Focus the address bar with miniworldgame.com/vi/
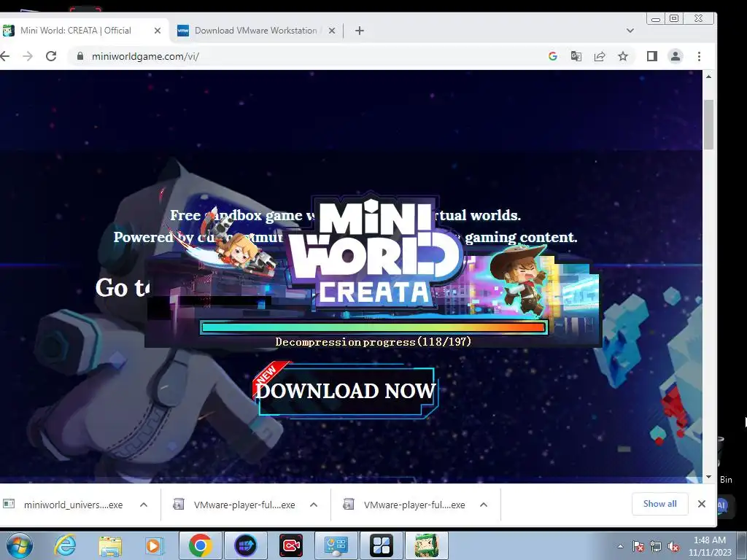Image resolution: width=747 pixels, height=560 pixels. tap(305, 56)
